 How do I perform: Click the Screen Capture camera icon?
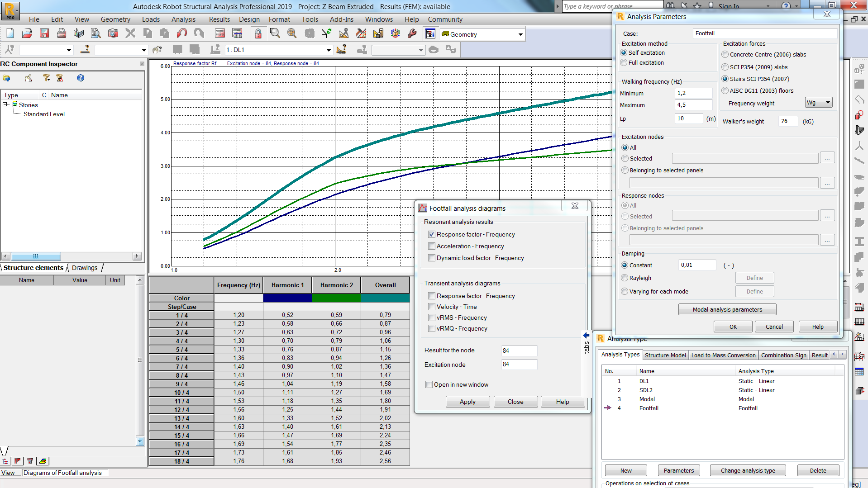(x=113, y=33)
